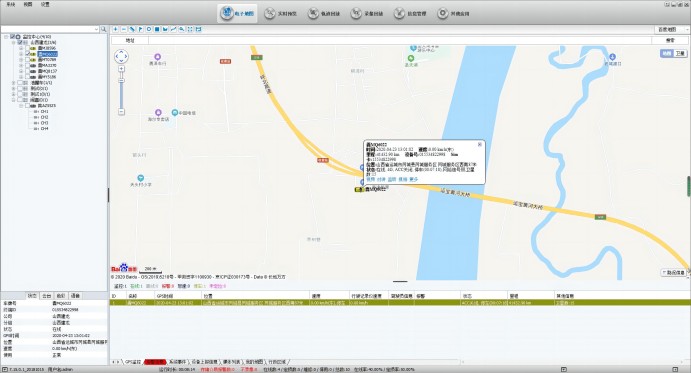Switch to the red alarm tab at bottom

tap(155, 362)
